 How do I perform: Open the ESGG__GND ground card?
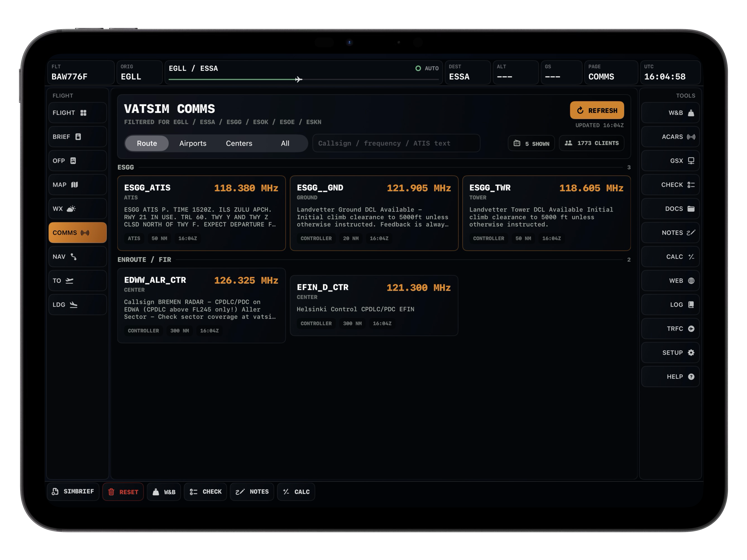click(x=374, y=213)
